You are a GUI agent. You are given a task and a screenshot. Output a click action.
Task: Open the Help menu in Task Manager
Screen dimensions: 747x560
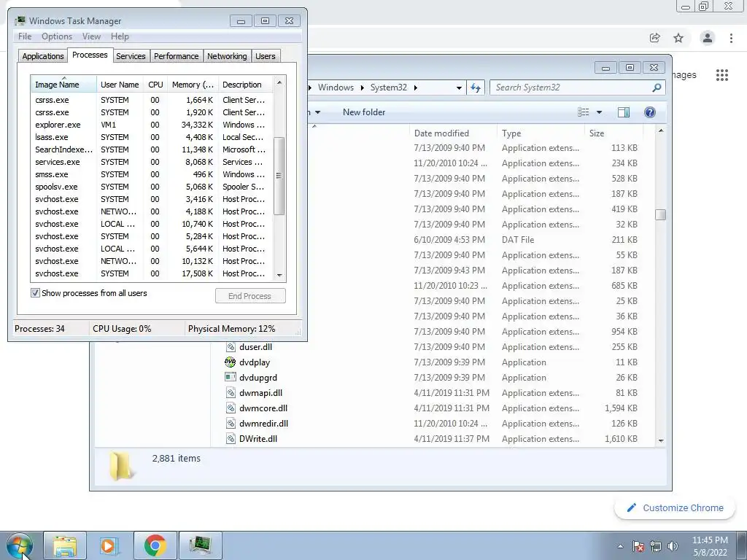pyautogui.click(x=120, y=36)
